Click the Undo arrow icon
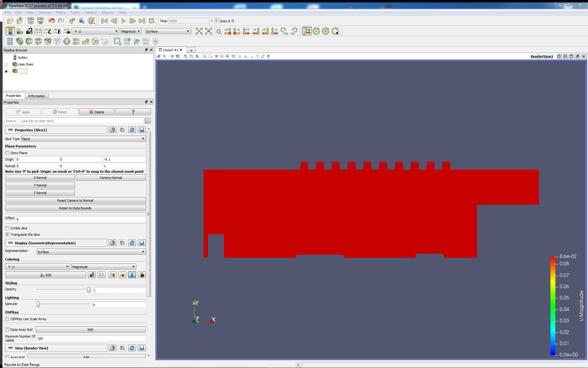Screen dimensions: 588x368 52,21
